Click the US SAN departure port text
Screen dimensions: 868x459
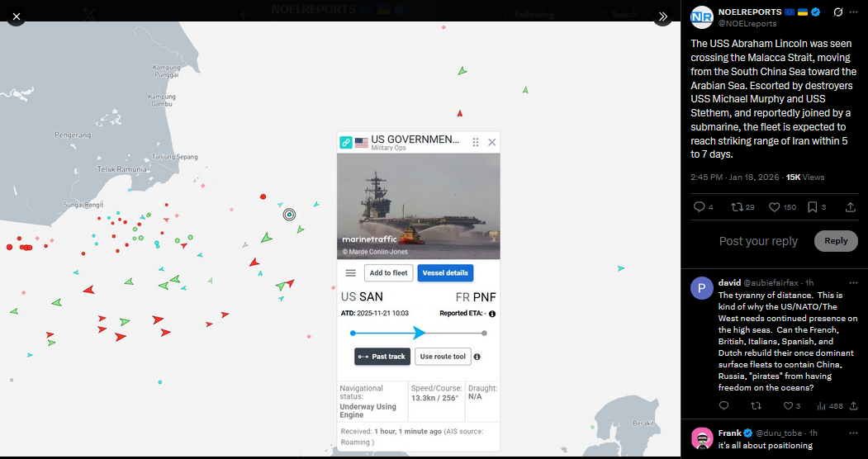point(362,297)
